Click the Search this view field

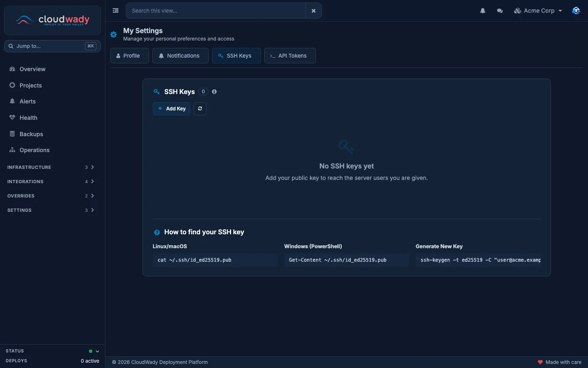pos(216,11)
